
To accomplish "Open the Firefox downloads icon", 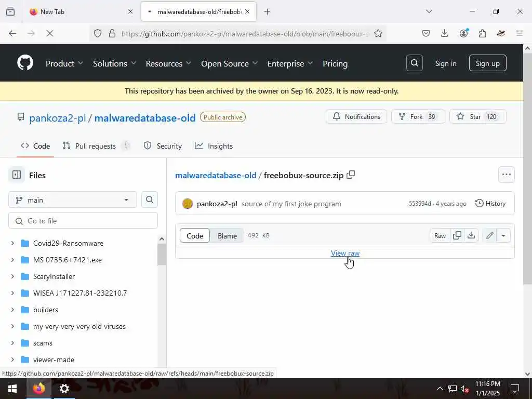I will pos(445,33).
